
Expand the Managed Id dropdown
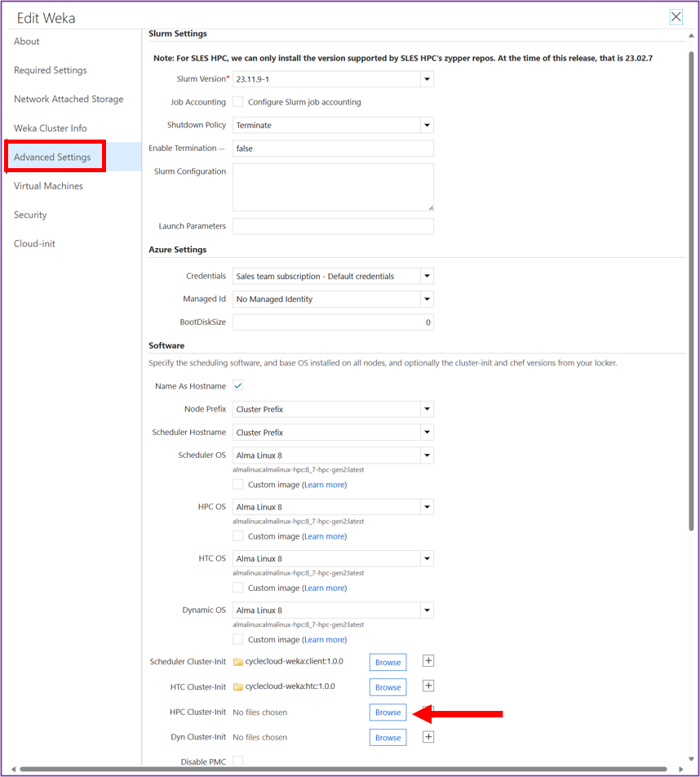pyautogui.click(x=426, y=300)
